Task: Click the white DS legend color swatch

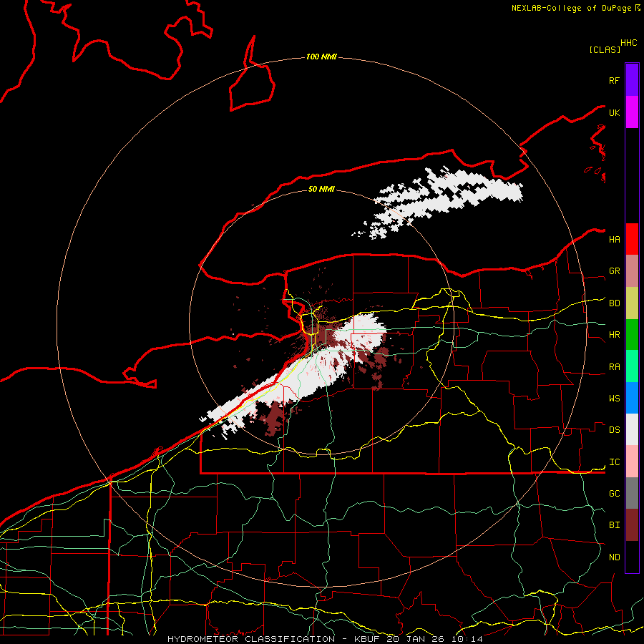Action: (632, 429)
